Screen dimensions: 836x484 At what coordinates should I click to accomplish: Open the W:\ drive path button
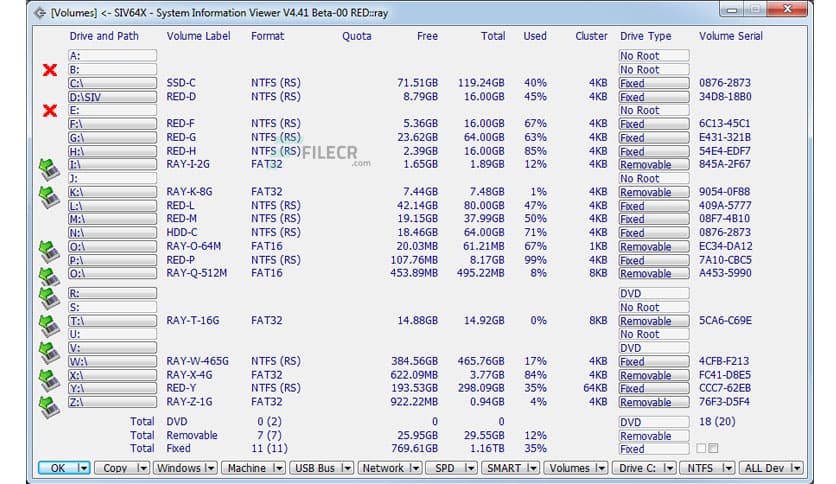[x=112, y=361]
